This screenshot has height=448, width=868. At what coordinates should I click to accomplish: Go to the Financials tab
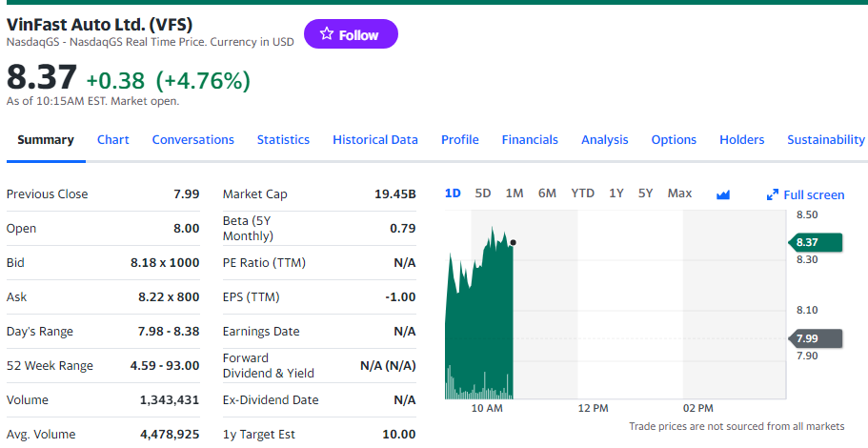point(530,139)
